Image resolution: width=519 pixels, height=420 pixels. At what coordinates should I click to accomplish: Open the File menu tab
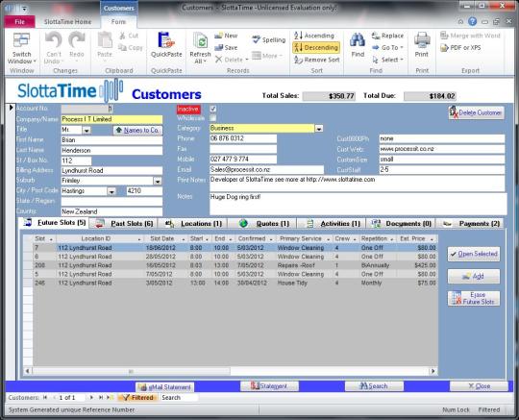[20, 22]
